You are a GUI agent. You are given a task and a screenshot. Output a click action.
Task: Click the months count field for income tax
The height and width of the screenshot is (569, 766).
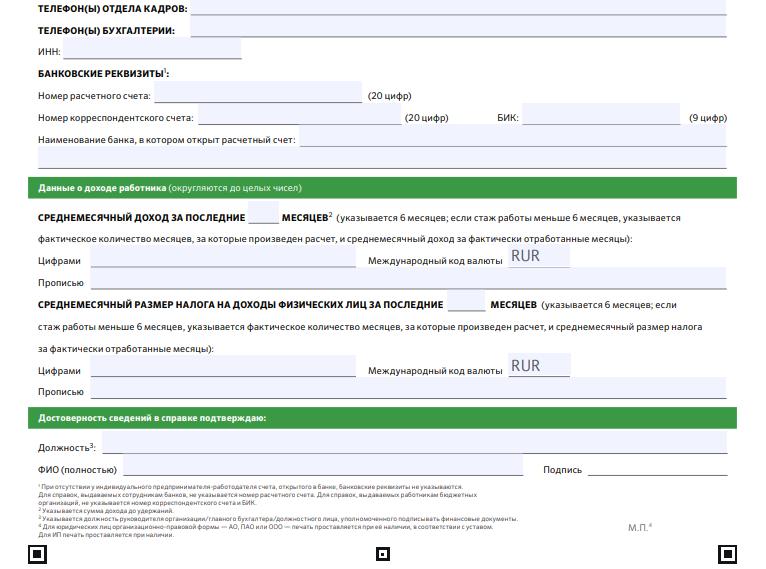[467, 301]
